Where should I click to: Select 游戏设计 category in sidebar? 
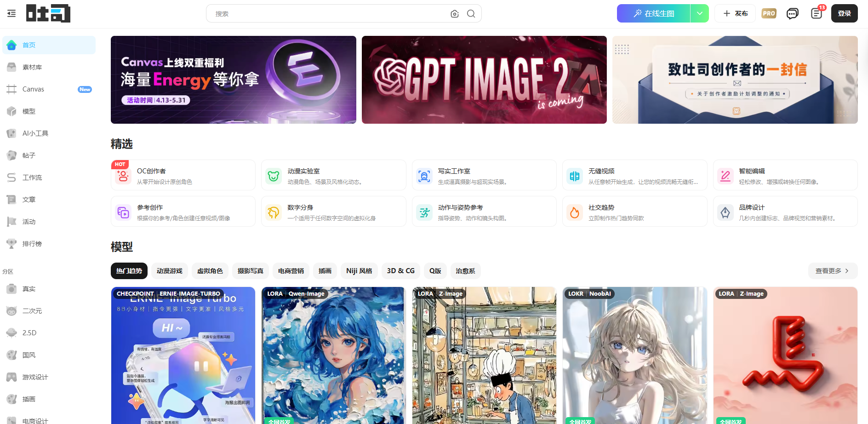(x=49, y=377)
